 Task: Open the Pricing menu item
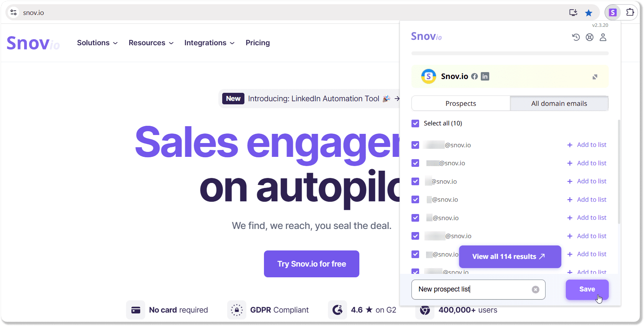coord(257,43)
